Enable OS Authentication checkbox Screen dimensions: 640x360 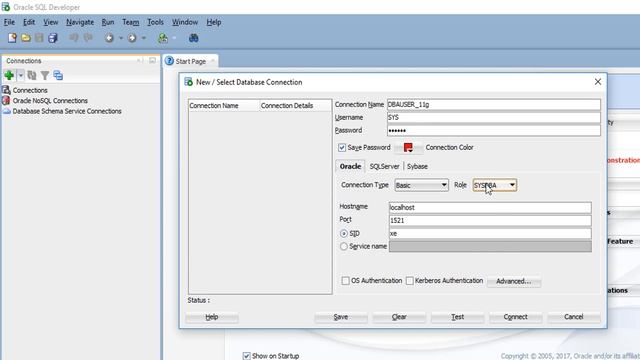pyautogui.click(x=345, y=281)
